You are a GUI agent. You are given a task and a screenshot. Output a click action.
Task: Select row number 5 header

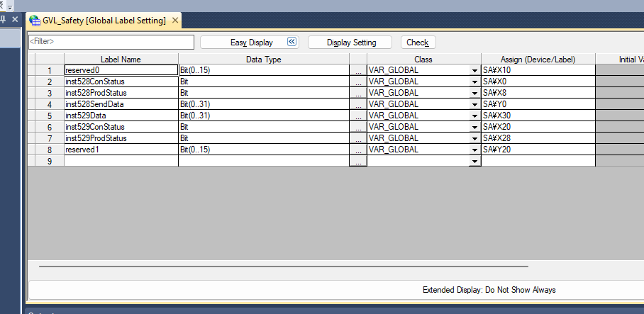pos(49,116)
